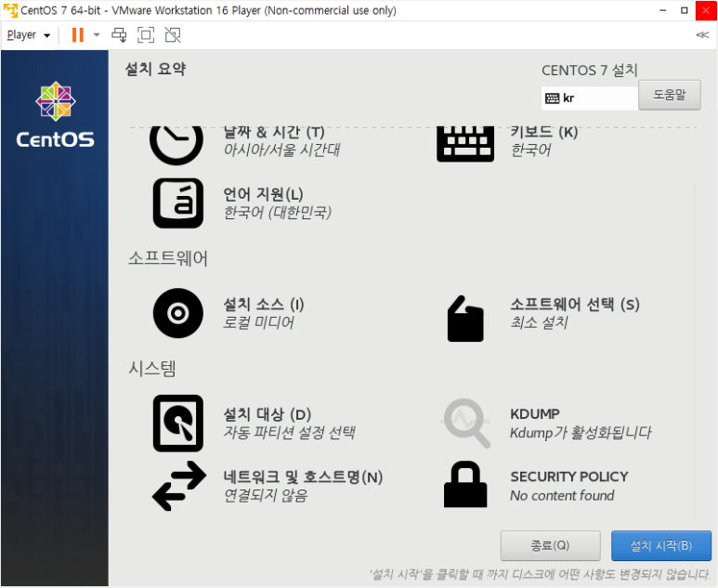Click Kdump가 활성화됩니다 status text
Screen dimensions: 718x588
[581, 433]
